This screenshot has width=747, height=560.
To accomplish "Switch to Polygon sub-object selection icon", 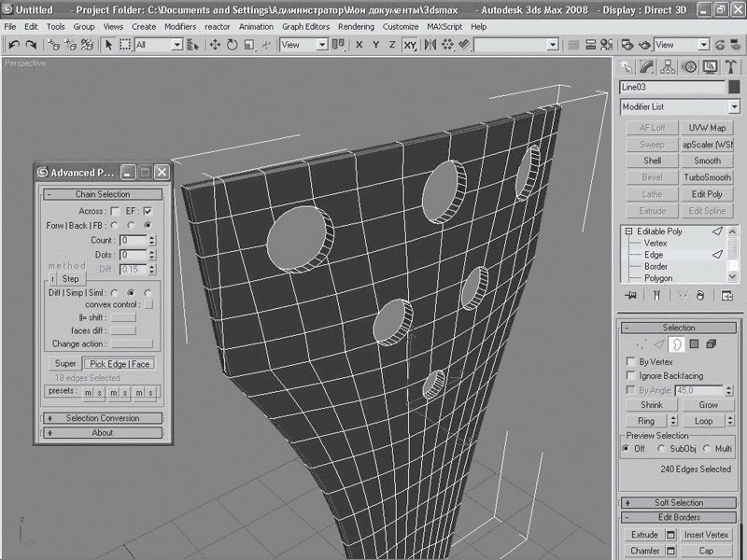I will [x=694, y=344].
